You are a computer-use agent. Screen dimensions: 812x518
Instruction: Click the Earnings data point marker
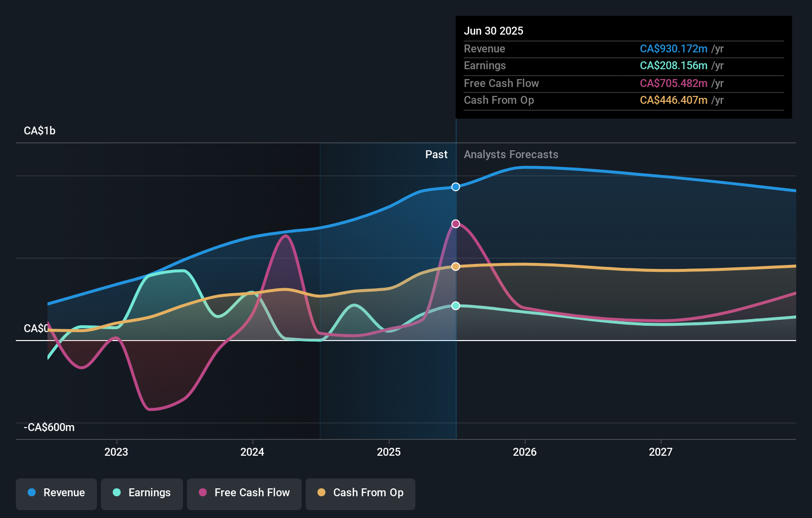point(456,306)
